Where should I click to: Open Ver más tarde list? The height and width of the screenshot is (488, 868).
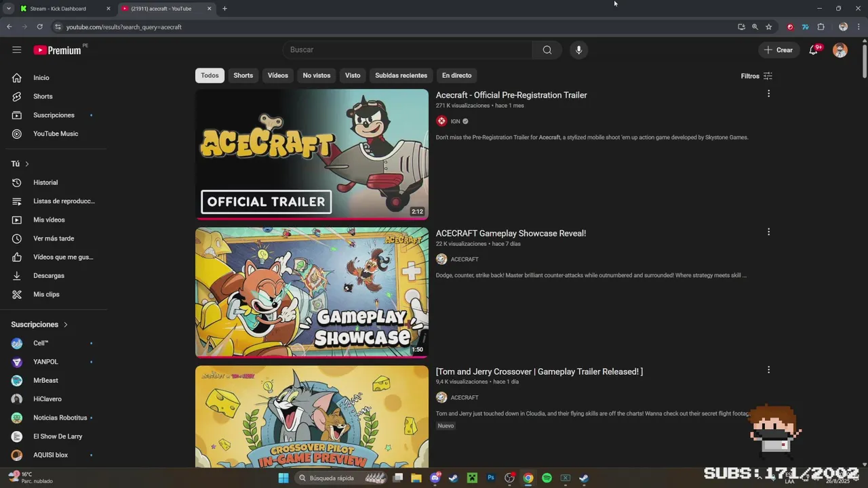pos(53,239)
